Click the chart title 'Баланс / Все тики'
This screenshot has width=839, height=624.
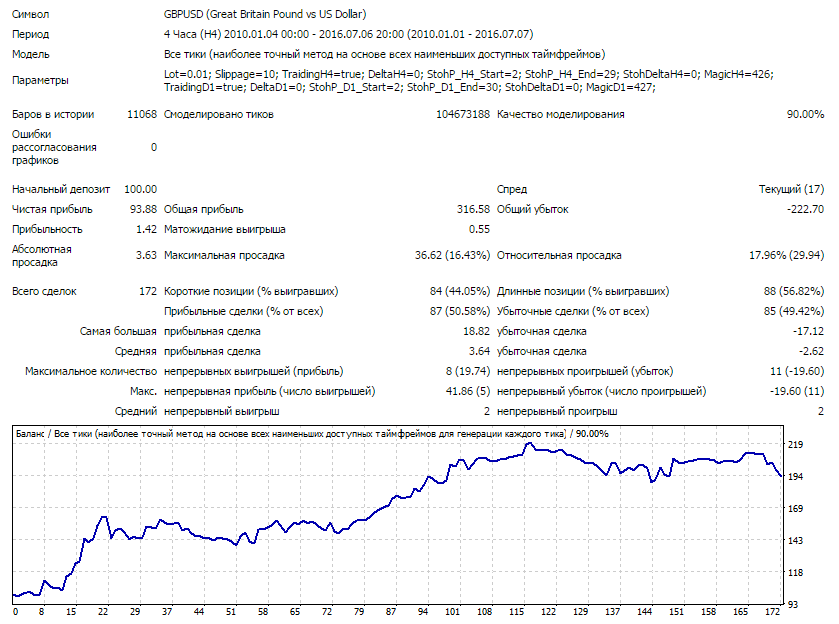point(54,433)
